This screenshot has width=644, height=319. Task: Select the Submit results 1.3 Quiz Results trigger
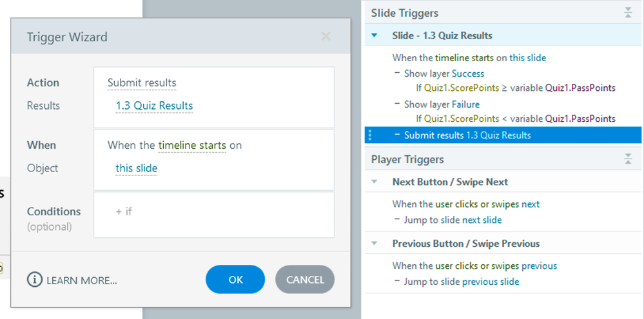click(x=467, y=135)
